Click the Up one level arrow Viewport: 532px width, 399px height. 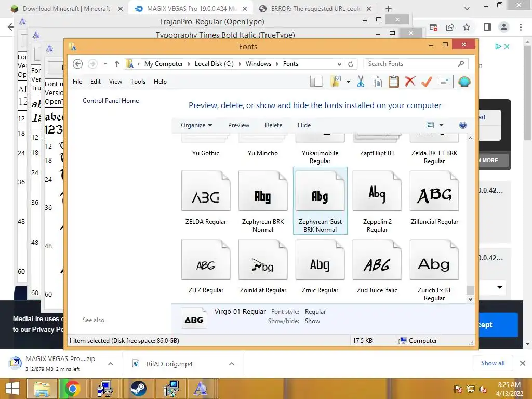pyautogui.click(x=117, y=64)
